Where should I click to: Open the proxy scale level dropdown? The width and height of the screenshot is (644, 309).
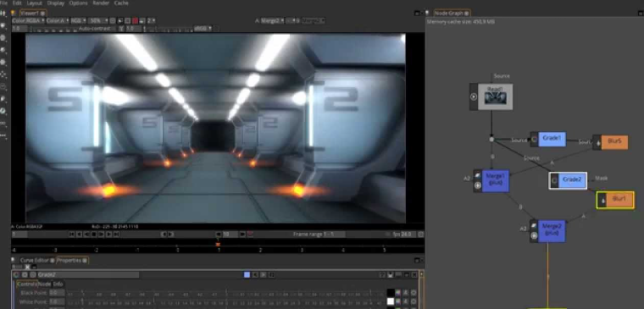click(x=151, y=20)
